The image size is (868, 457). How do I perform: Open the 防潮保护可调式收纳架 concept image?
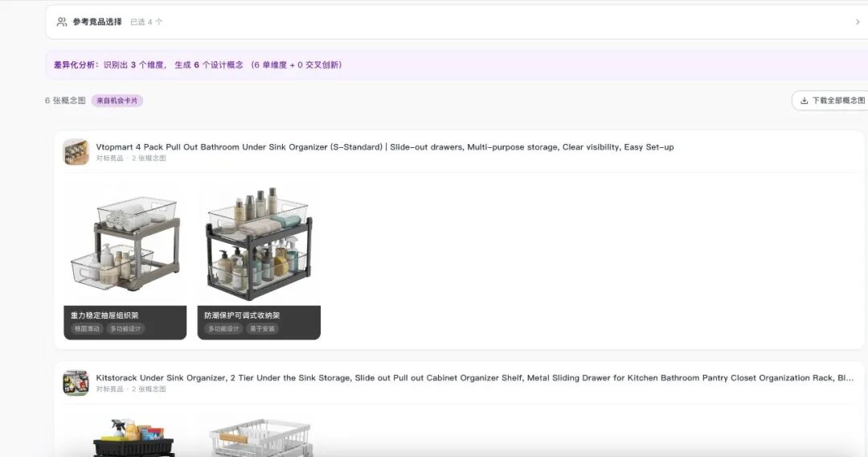point(259,243)
